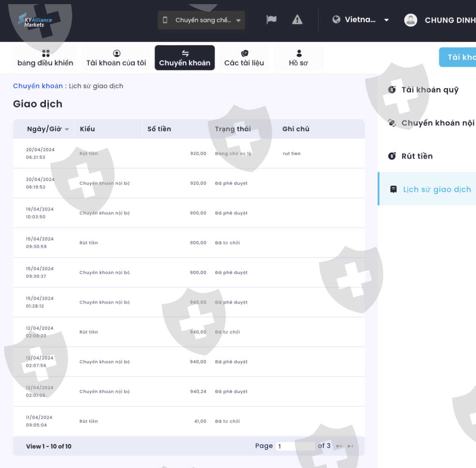Sort by the Ngày/Giờ column header
This screenshot has height=468, width=476.
(x=44, y=129)
